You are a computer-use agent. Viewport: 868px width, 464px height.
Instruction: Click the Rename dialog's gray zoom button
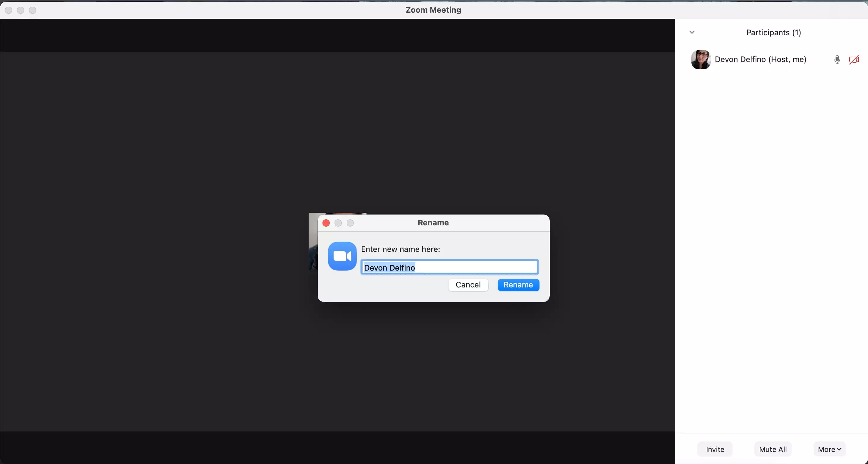(x=350, y=223)
